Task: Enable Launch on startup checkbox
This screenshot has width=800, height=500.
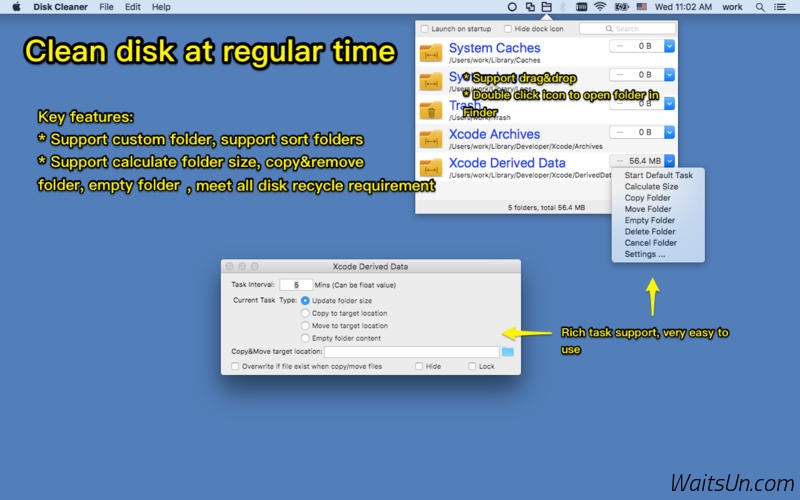Action: 424,29
